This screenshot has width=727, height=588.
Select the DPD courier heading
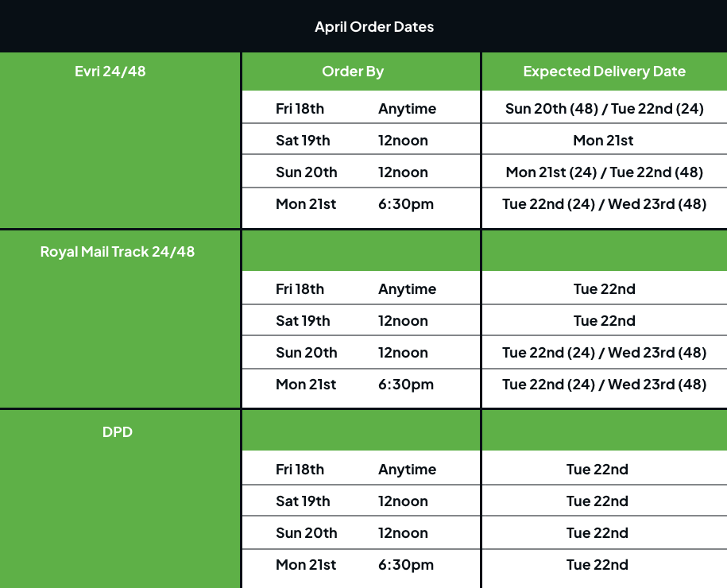[118, 432]
